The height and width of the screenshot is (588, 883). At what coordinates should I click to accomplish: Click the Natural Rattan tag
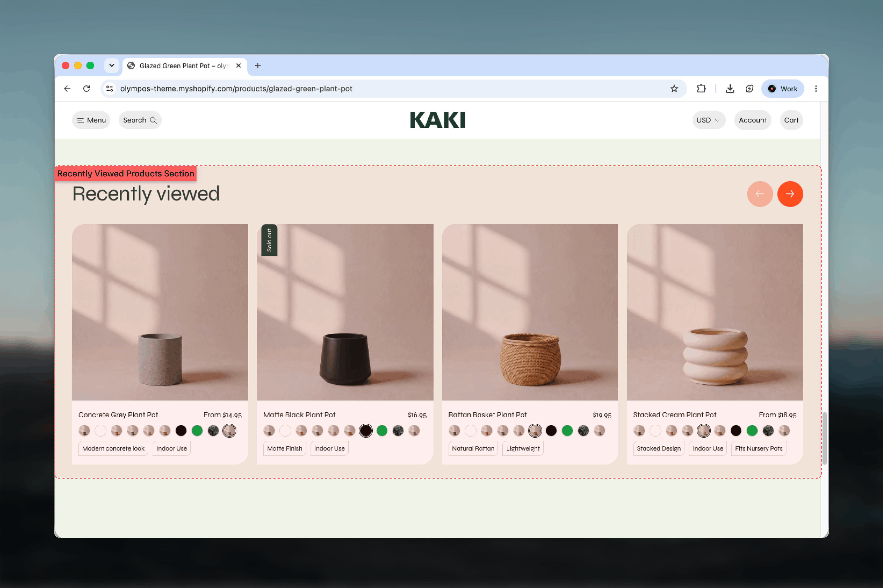[473, 448]
